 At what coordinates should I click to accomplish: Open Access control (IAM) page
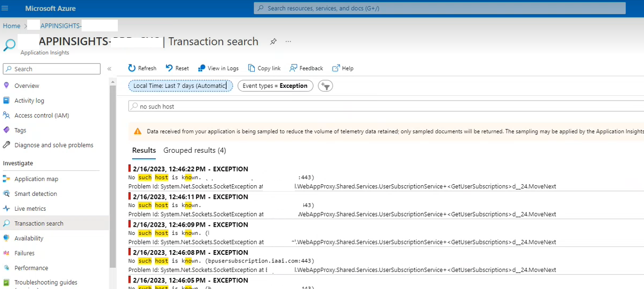pos(42,115)
